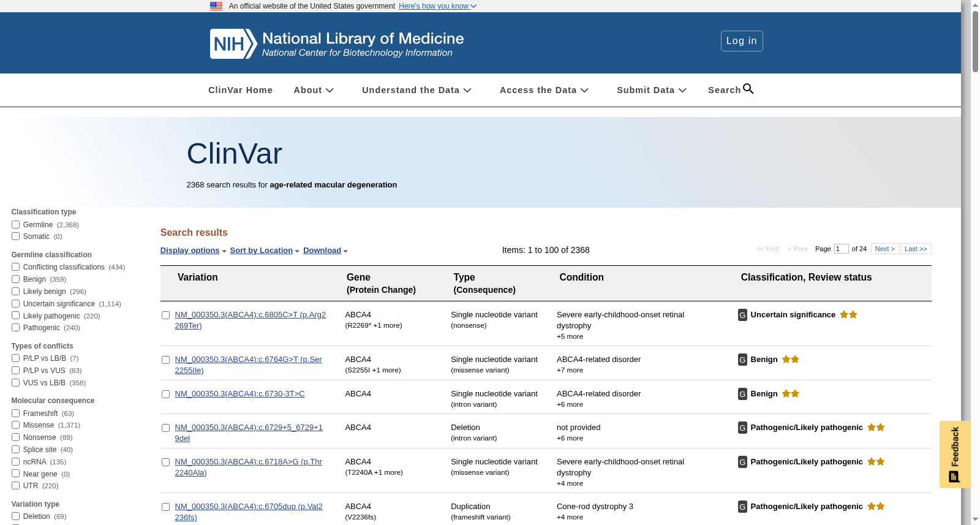Viewport: 980px width, 525px height.
Task: Click G germline badge for c.6764G>T row
Action: click(x=742, y=360)
